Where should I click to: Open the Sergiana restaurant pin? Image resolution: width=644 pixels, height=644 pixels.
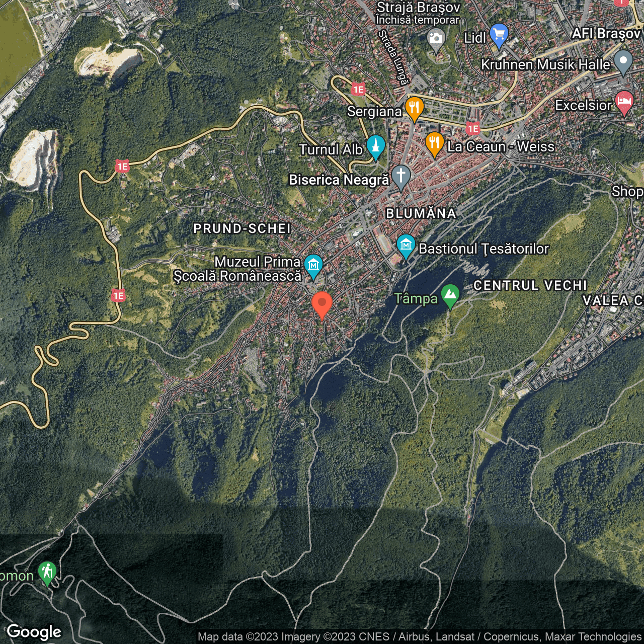[414, 108]
